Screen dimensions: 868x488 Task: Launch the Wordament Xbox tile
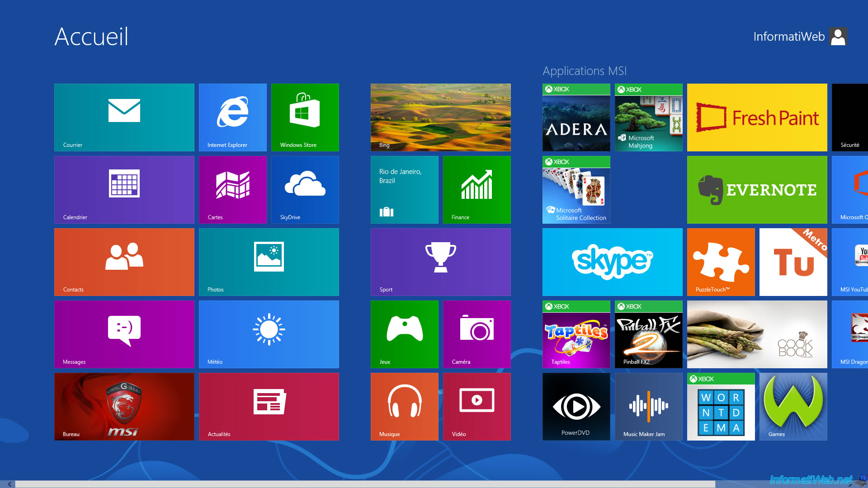point(721,407)
